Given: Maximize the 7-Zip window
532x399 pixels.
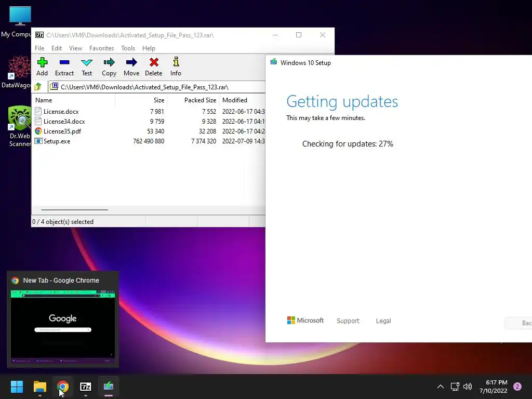Looking at the screenshot, I should 299,35.
